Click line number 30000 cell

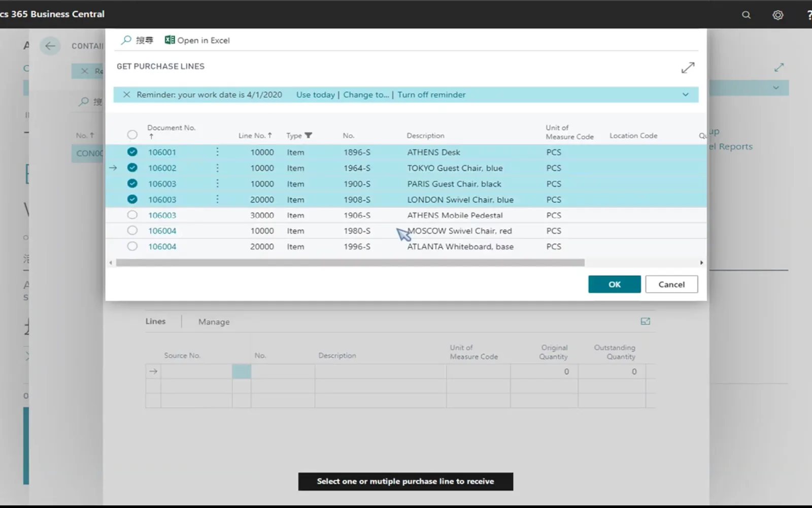point(262,215)
